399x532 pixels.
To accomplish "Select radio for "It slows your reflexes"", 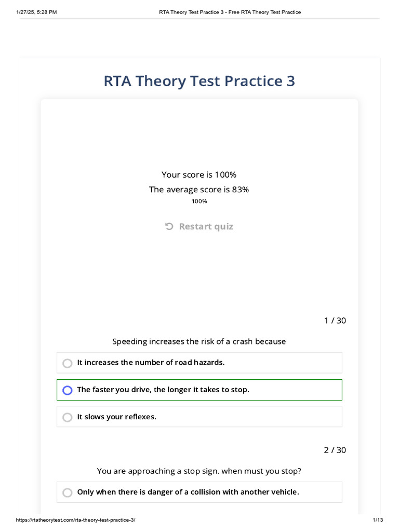I will (x=67, y=417).
